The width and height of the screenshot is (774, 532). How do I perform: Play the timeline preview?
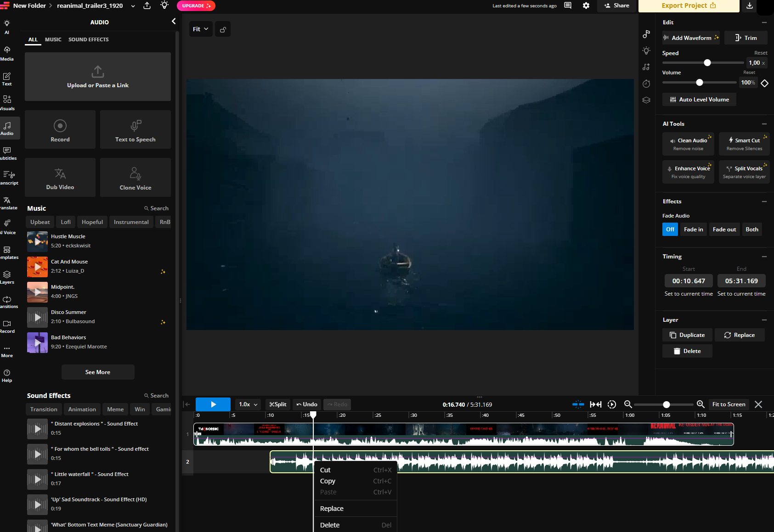tap(213, 404)
